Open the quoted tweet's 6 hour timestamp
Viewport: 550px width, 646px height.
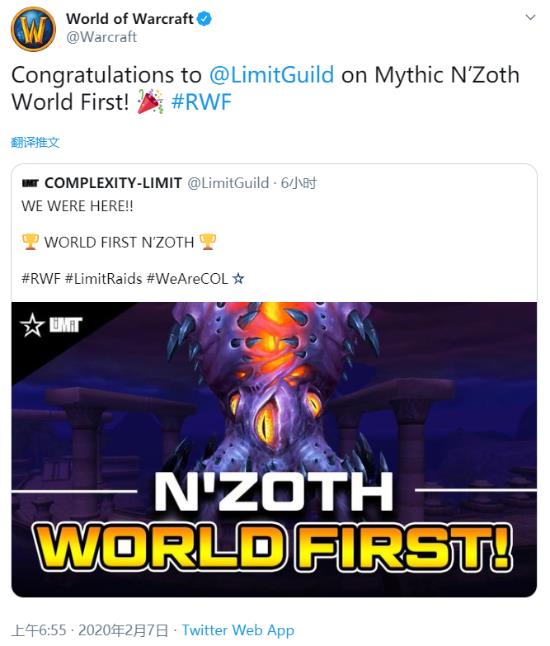(x=299, y=183)
